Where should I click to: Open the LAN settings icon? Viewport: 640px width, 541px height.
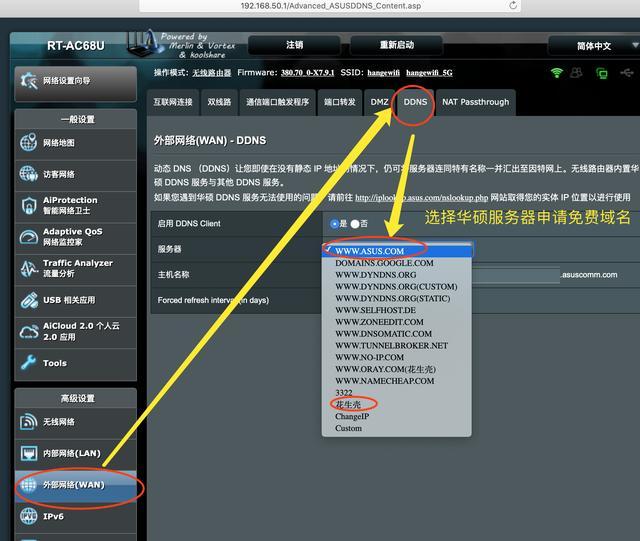29,453
